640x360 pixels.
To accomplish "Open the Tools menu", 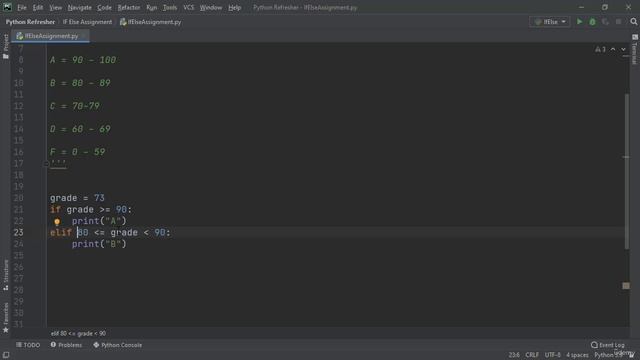I will [x=170, y=7].
